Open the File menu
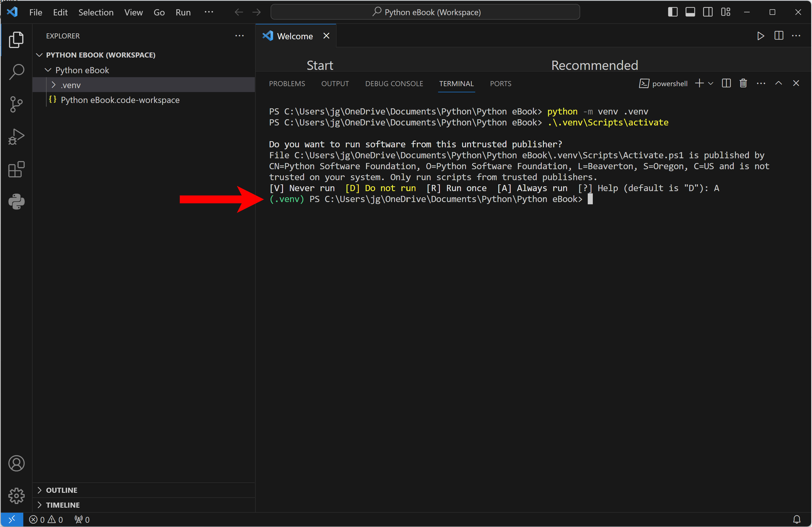Image resolution: width=812 pixels, height=527 pixels. point(36,12)
